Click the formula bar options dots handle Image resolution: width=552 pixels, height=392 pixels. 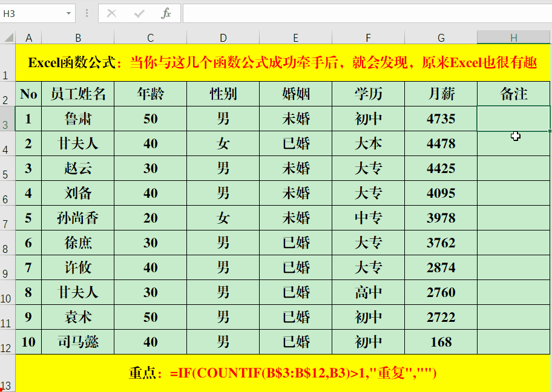coord(87,13)
